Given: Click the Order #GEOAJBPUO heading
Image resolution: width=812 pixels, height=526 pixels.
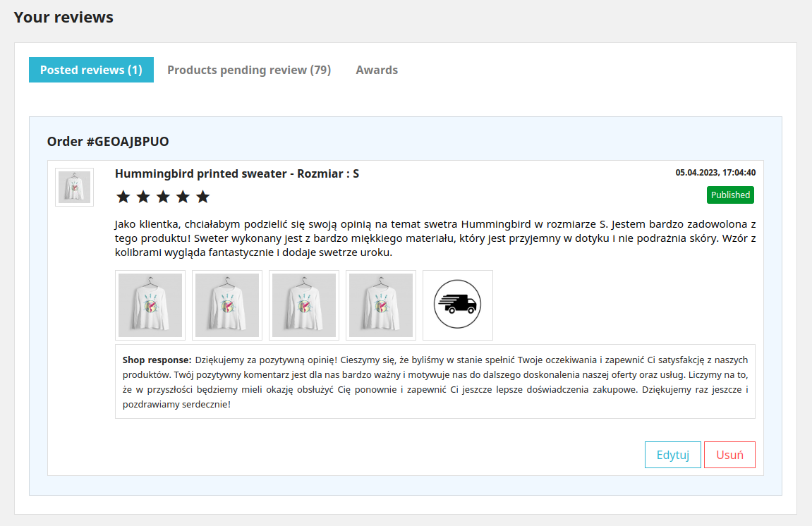Looking at the screenshot, I should pos(108,141).
